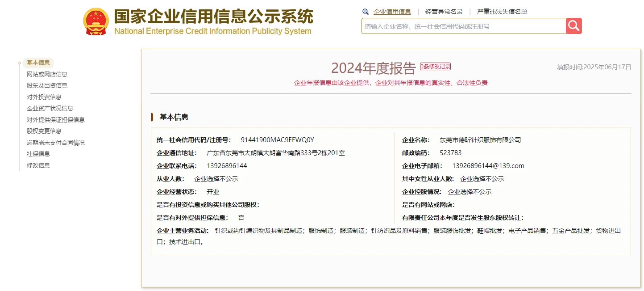
Task: Click the 基本信息 section heading in report
Action: (174, 117)
